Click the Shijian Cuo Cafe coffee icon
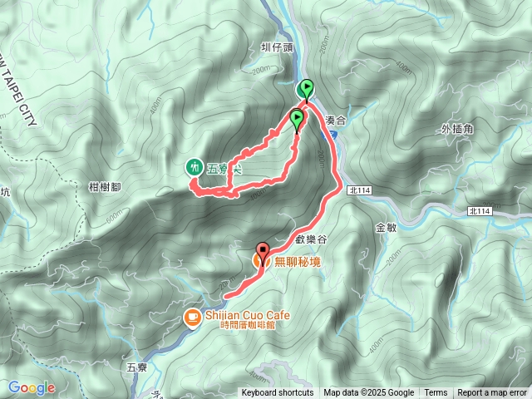Screen dimensions: 532x399 click(x=192, y=319)
